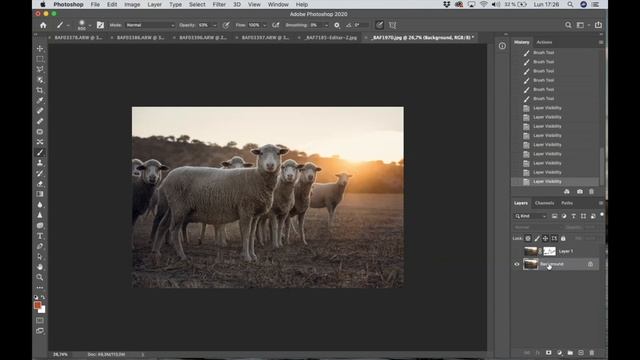
Task: Open the brush settings panel icon
Action: [100, 25]
